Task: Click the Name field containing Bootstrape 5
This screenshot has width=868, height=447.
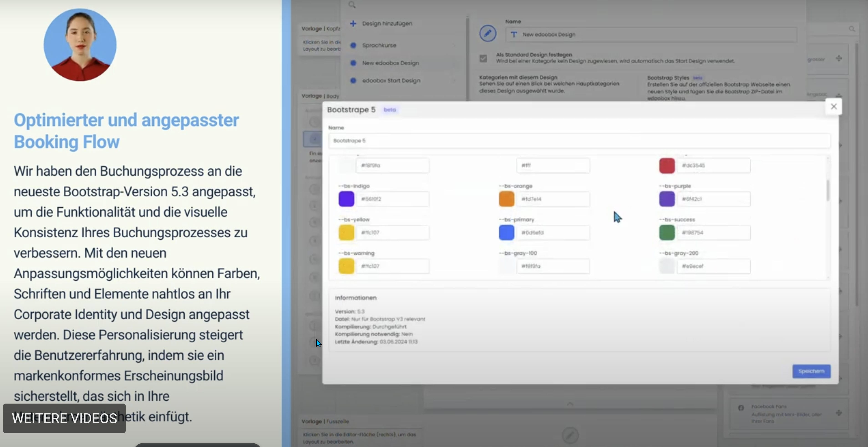Action: tap(579, 141)
